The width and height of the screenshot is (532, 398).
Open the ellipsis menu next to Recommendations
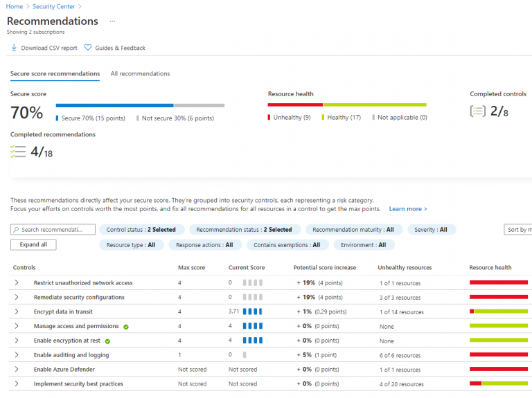113,21
